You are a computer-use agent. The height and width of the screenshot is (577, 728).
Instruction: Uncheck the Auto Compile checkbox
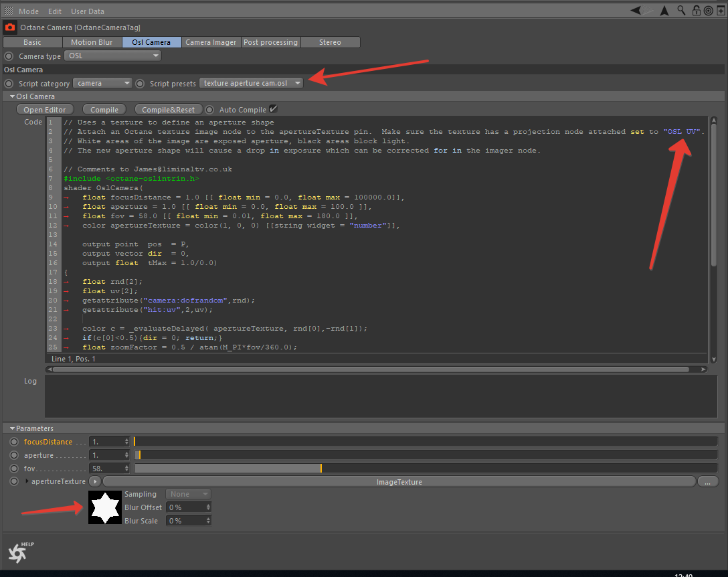click(274, 109)
